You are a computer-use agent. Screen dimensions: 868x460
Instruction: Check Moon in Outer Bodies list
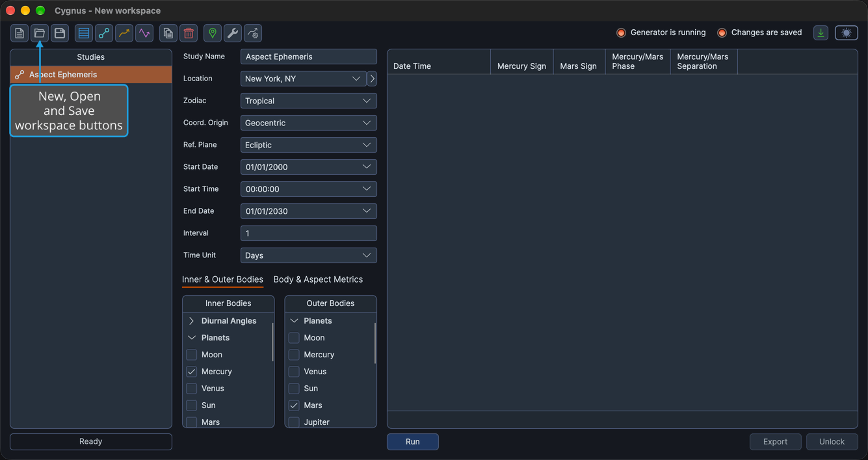point(294,338)
